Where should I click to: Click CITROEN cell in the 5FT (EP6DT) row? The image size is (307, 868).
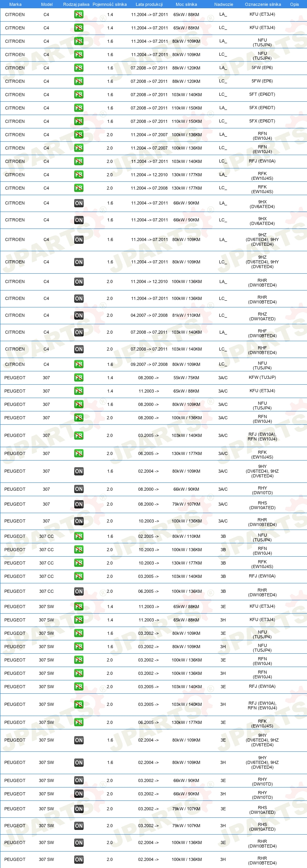[x=15, y=95]
